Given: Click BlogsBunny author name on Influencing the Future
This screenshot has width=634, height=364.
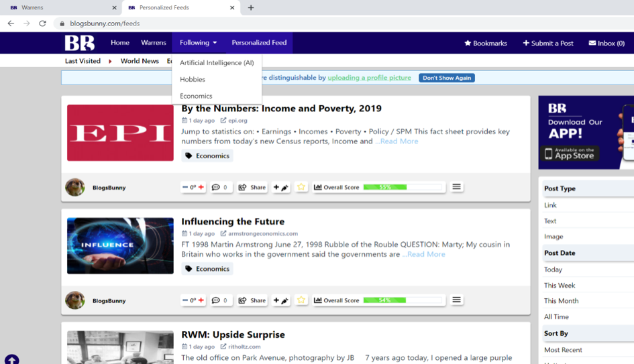Looking at the screenshot, I should pyautogui.click(x=109, y=301).
